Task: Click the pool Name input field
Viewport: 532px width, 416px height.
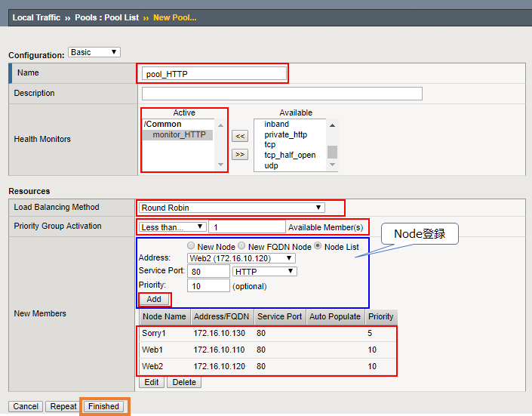Action: (x=214, y=74)
